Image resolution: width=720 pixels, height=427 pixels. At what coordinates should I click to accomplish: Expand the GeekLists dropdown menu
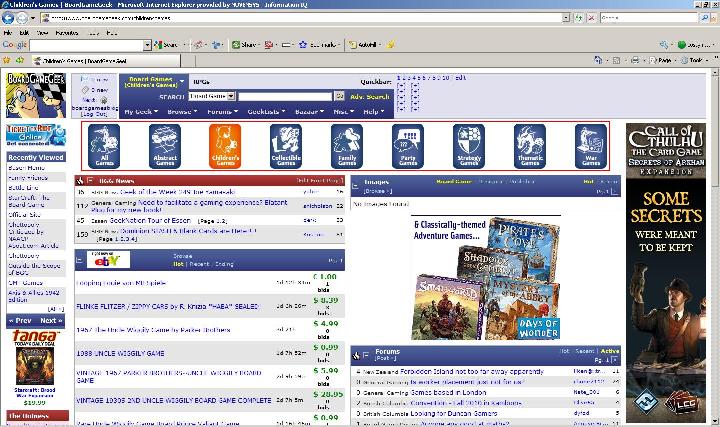coord(266,112)
